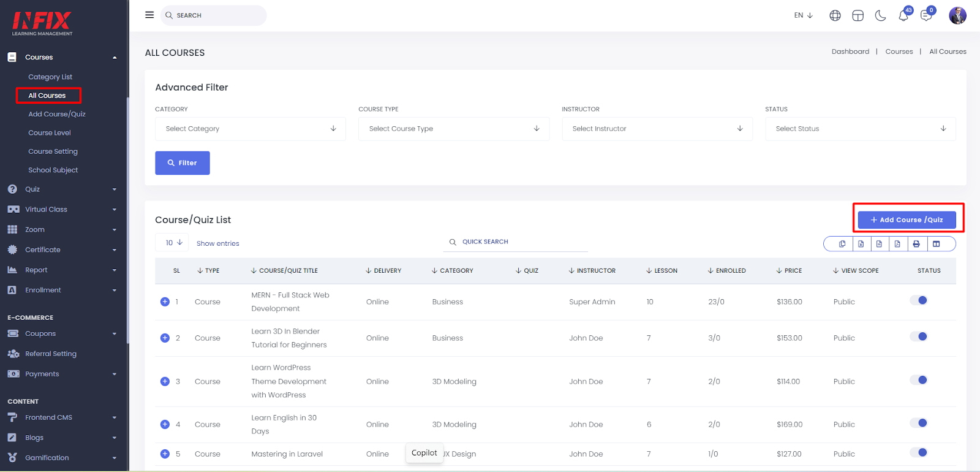The width and height of the screenshot is (980, 472).
Task: Switch to dark mode via moon icon
Action: [880, 15]
